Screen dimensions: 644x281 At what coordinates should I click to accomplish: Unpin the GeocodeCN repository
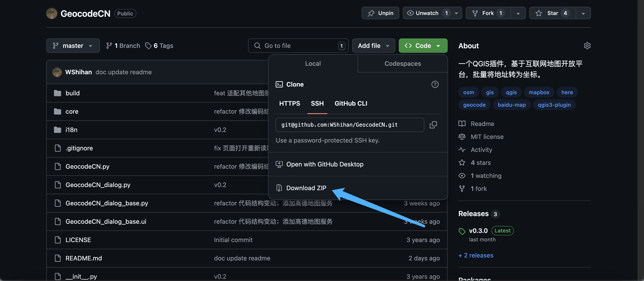(380, 13)
